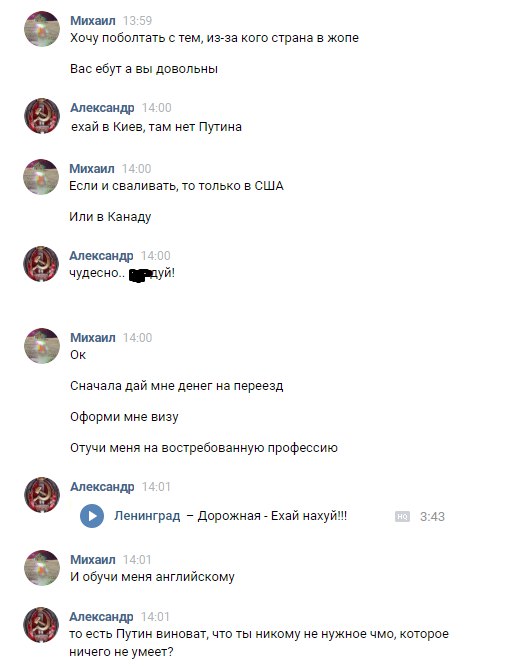Click the 13:59 timestamp on the first message
Viewport: 525px width, 670px height.
(x=138, y=21)
